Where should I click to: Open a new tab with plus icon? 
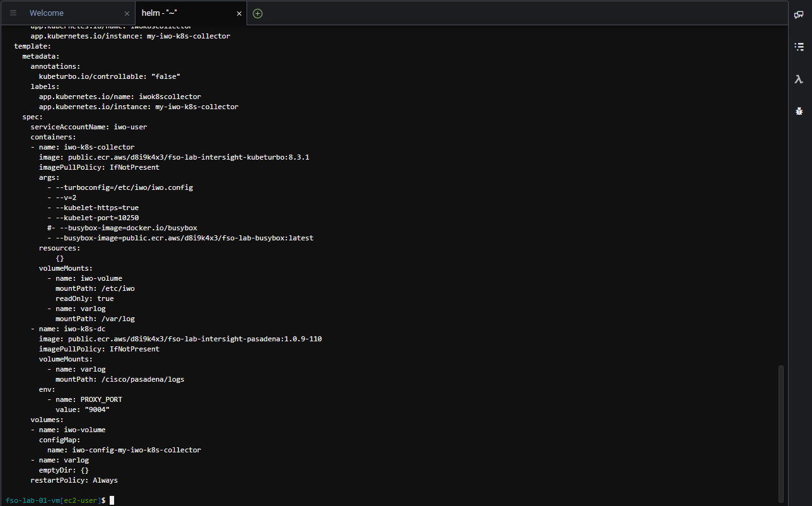tap(257, 13)
